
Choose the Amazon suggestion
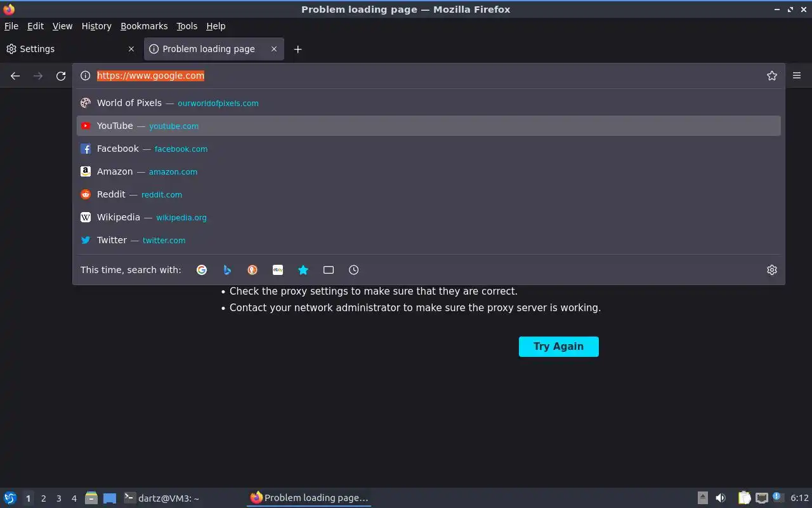click(x=429, y=171)
